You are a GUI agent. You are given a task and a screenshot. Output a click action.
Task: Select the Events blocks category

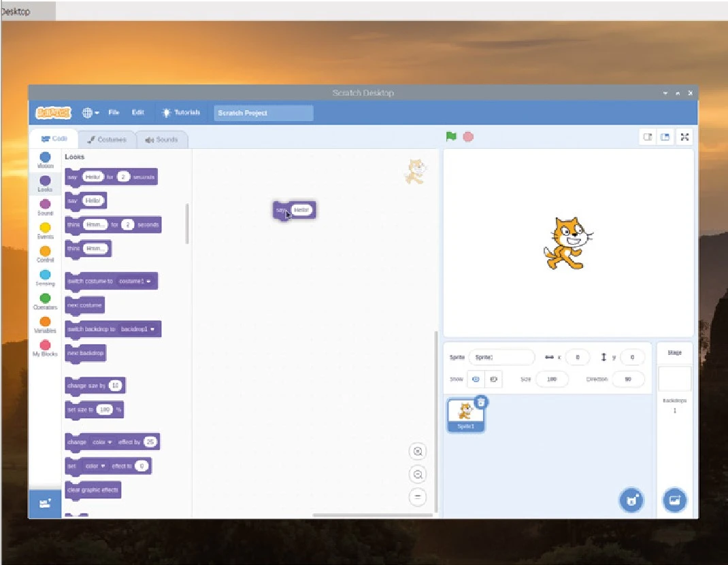tap(45, 230)
